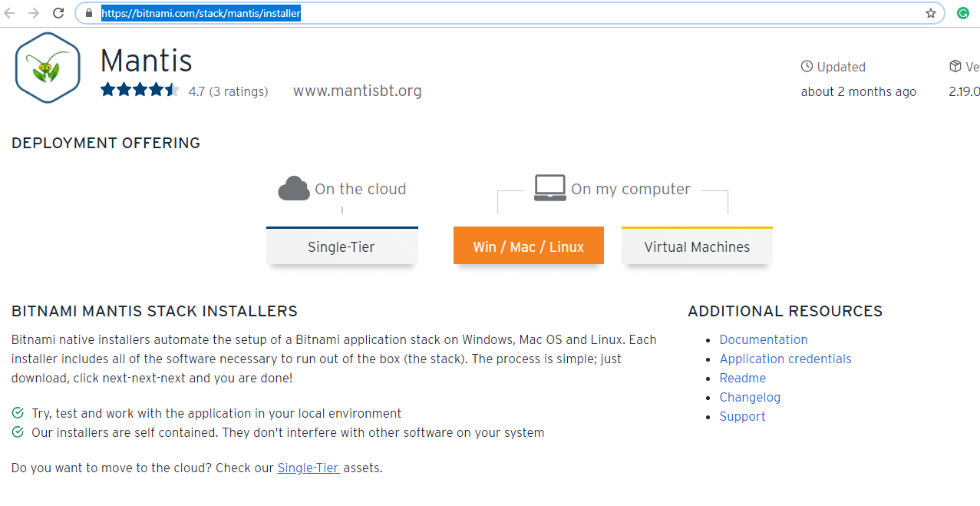
Task: Open the Changelog link
Action: [x=750, y=397]
